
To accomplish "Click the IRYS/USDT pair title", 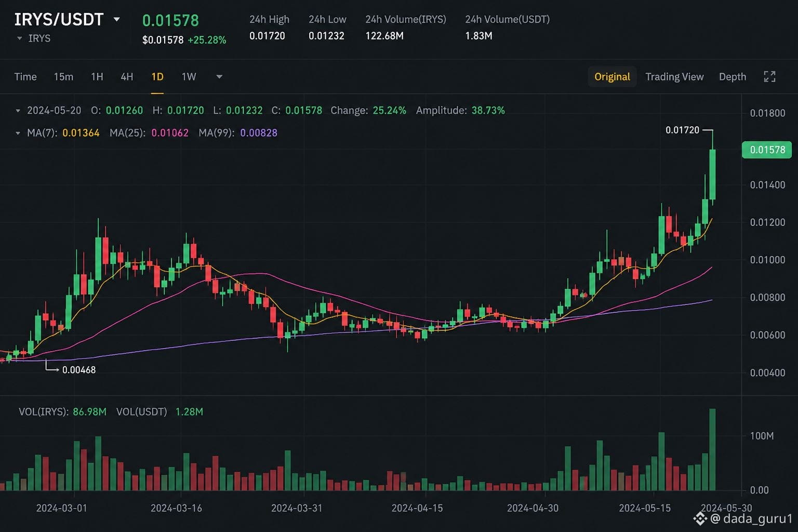I will pyautogui.click(x=59, y=20).
